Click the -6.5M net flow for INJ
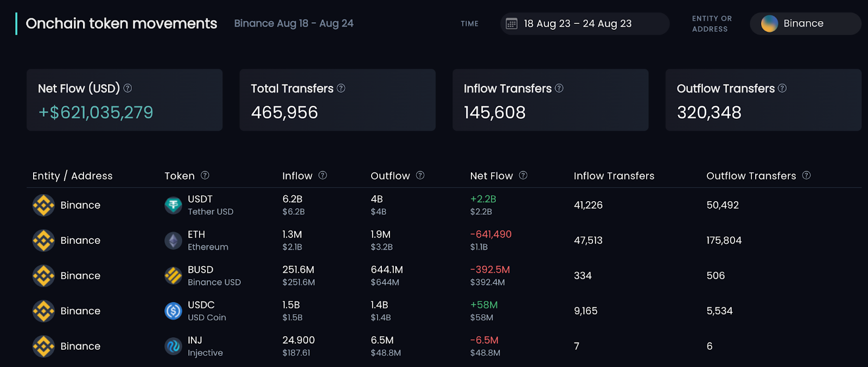The width and height of the screenshot is (868, 367). pyautogui.click(x=484, y=340)
